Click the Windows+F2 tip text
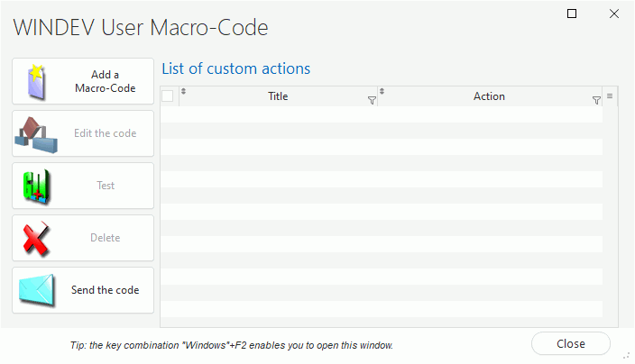 pos(232,345)
